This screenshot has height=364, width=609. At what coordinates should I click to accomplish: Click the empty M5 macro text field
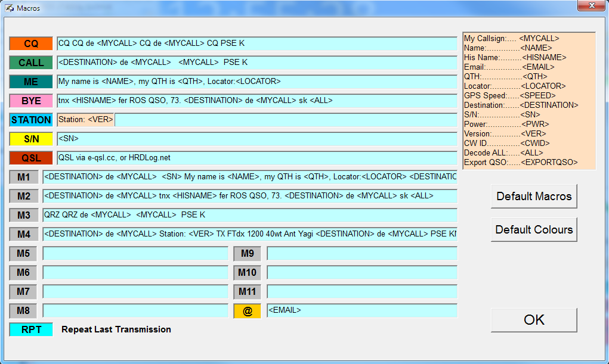click(x=135, y=253)
